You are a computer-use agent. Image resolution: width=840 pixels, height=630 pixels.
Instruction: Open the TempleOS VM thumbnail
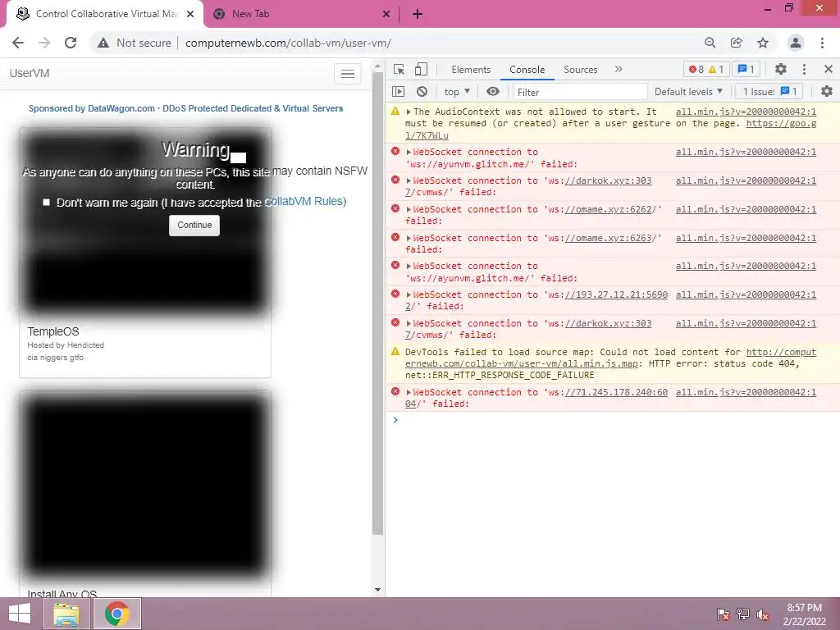(x=145, y=221)
